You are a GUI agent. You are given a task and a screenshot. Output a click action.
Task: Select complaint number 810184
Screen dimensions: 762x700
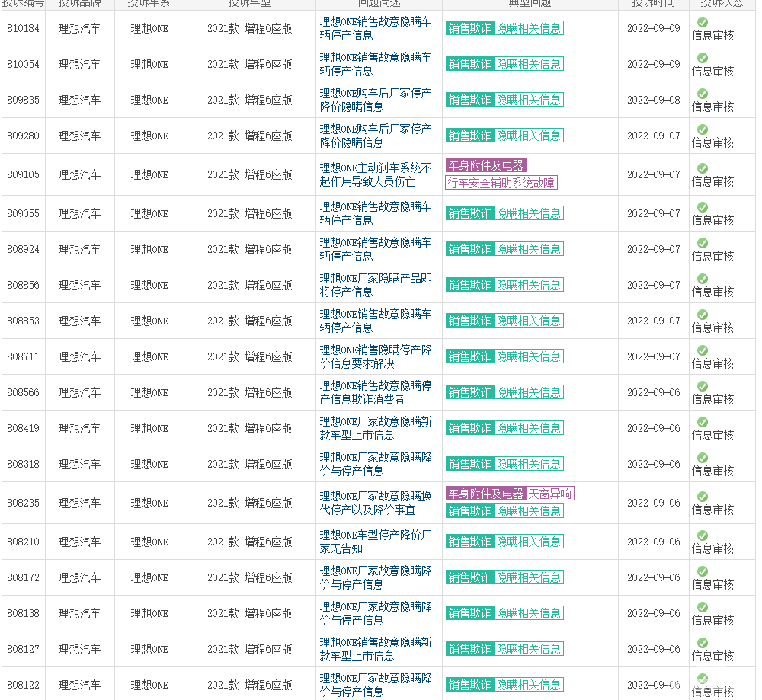click(x=24, y=29)
